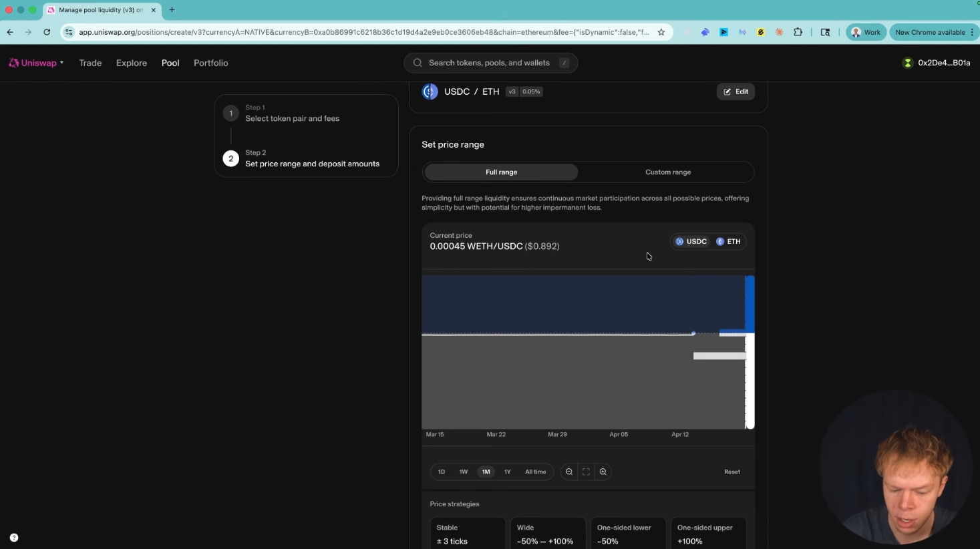Click the address bar URL
Viewport: 980px width, 549px height.
pos(363,32)
